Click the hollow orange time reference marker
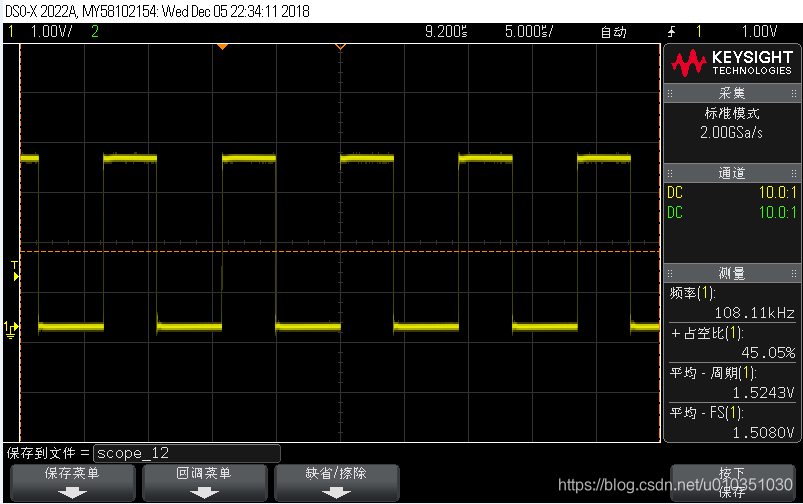Screen dimensions: 803x504 [340, 47]
